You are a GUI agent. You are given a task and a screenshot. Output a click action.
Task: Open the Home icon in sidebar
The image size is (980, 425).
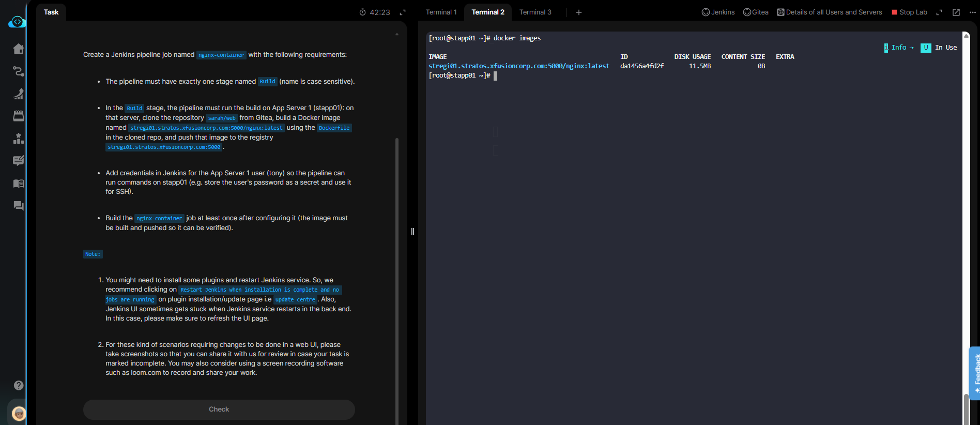[x=19, y=49]
